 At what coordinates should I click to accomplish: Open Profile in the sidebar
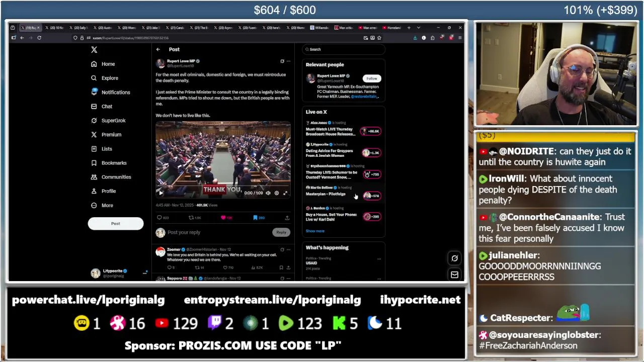click(x=104, y=191)
